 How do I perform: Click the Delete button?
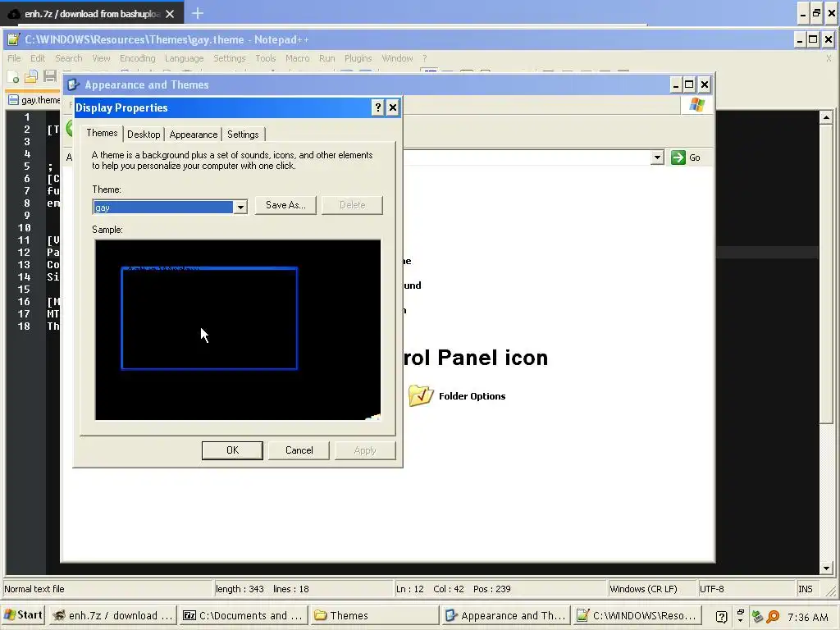tap(352, 205)
